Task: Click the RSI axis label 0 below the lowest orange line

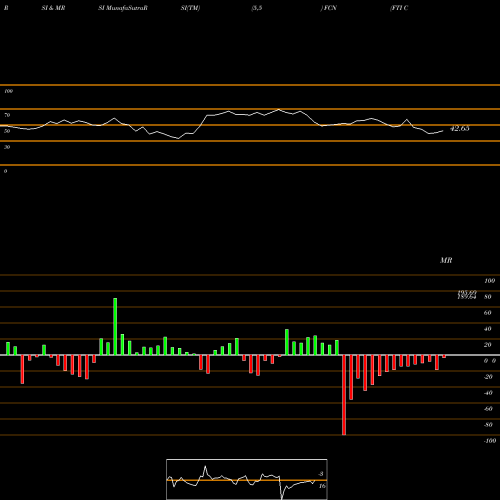Action: 5,171
